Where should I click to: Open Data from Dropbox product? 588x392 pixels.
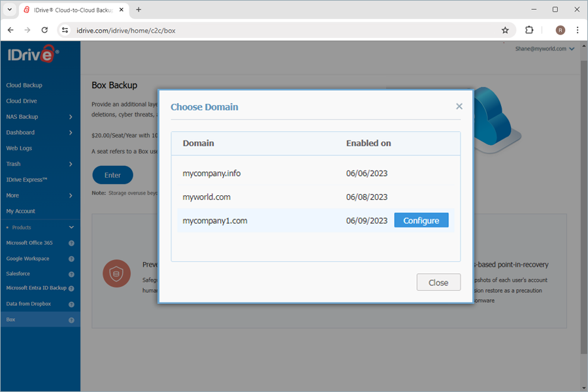pyautogui.click(x=28, y=303)
